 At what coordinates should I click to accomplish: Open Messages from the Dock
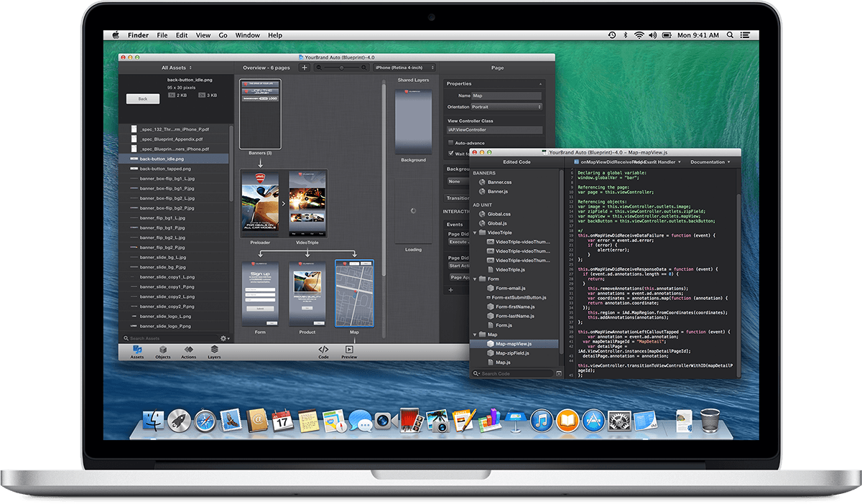tap(360, 421)
